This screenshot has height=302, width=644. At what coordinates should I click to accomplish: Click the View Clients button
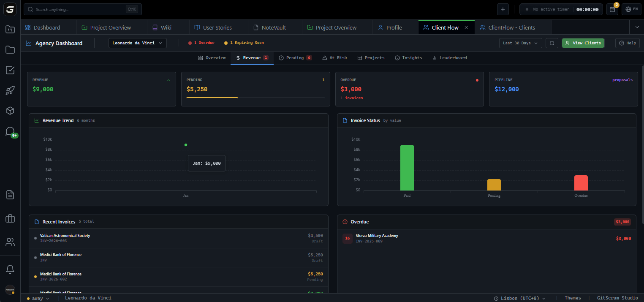click(x=583, y=43)
